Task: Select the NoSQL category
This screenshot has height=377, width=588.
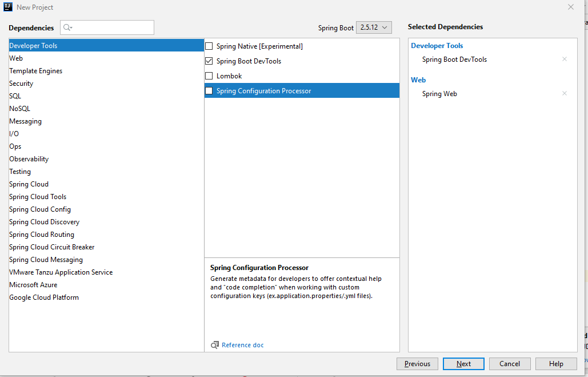Action: [106, 109]
